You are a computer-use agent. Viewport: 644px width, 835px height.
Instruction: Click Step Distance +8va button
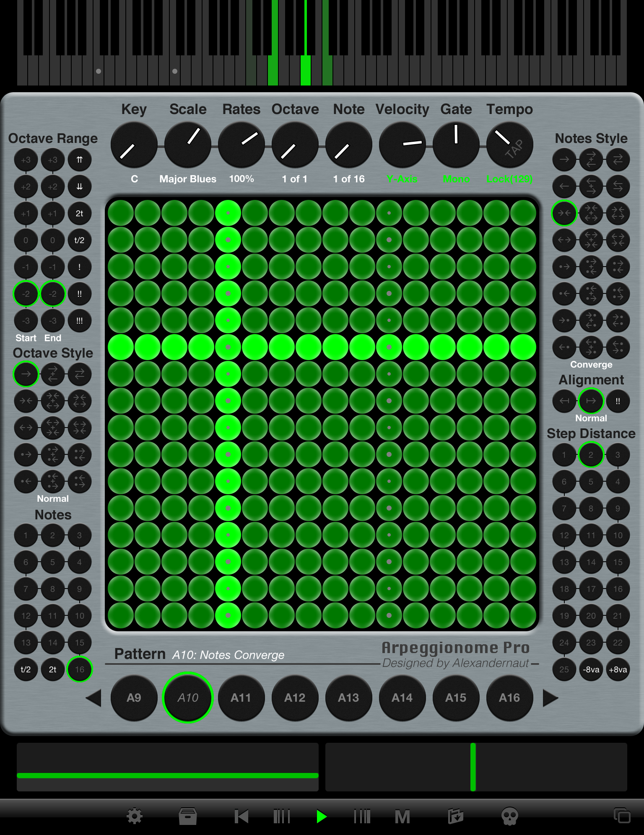(x=618, y=669)
